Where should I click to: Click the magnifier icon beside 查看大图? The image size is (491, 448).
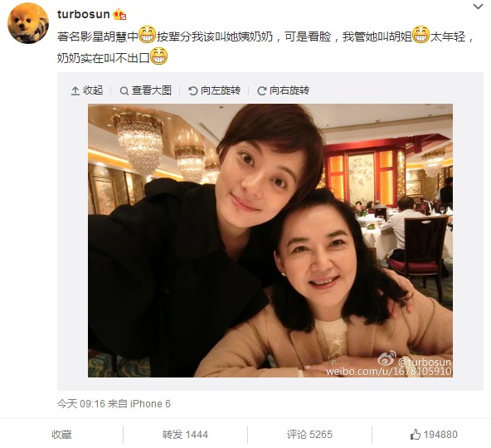(x=124, y=91)
